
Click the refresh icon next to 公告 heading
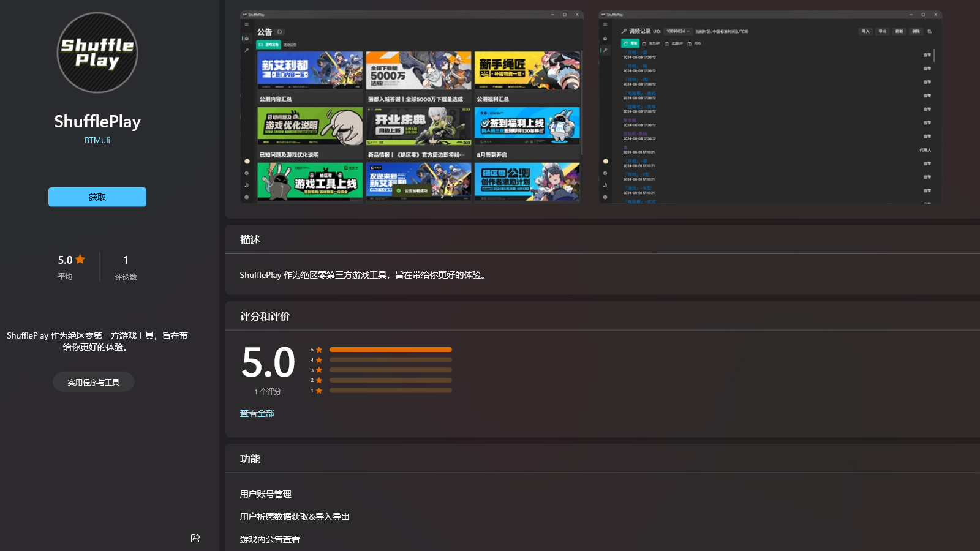(x=279, y=32)
